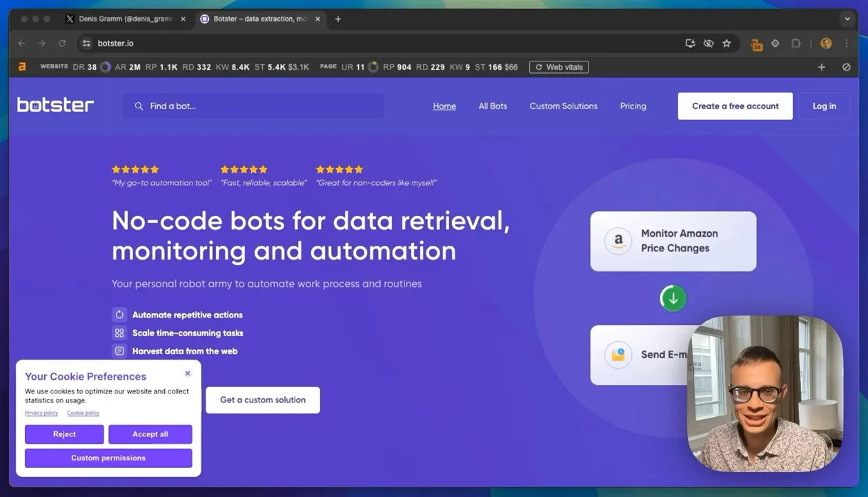Open the Chrome three-dot menu

(x=847, y=43)
